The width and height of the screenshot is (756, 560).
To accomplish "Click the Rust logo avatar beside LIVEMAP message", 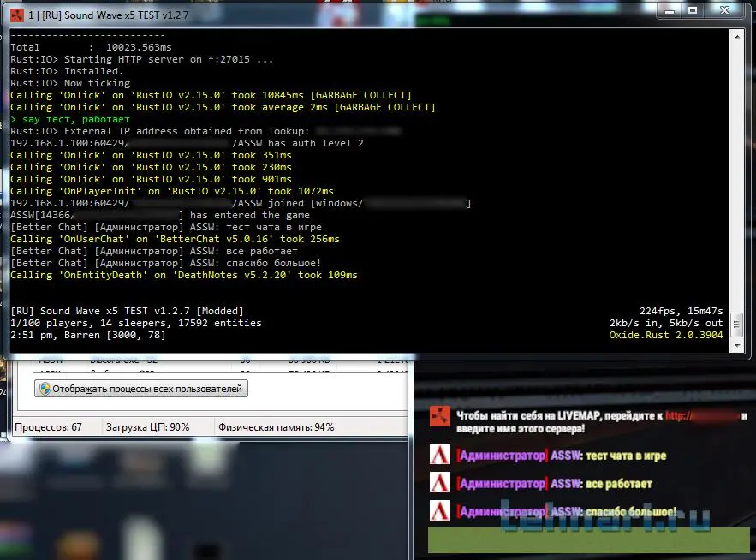I will click(x=440, y=416).
